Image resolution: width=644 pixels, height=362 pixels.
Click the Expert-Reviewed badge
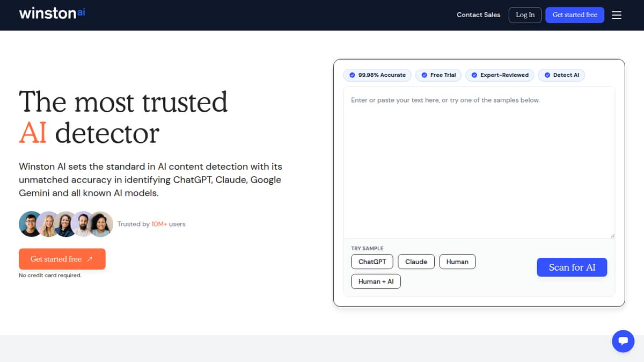click(500, 75)
